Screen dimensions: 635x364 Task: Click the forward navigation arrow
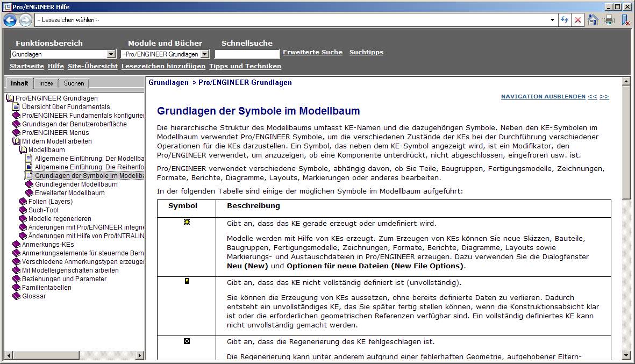point(25,20)
